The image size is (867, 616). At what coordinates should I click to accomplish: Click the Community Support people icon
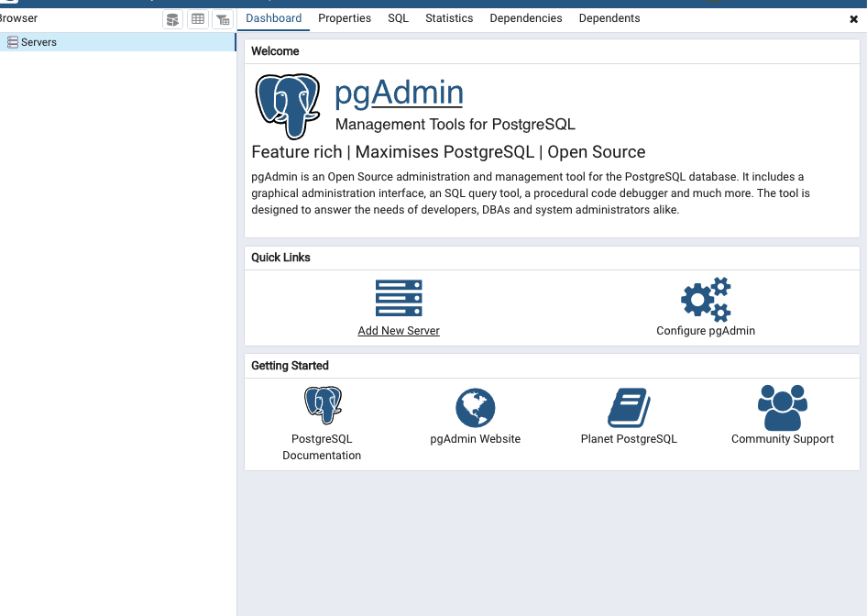783,408
